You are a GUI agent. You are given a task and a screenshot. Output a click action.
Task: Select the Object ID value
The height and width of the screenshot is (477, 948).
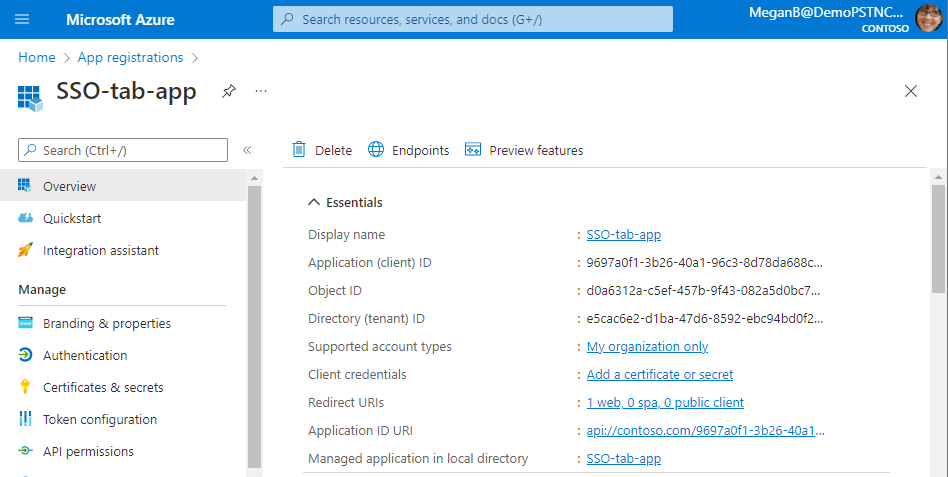(703, 291)
